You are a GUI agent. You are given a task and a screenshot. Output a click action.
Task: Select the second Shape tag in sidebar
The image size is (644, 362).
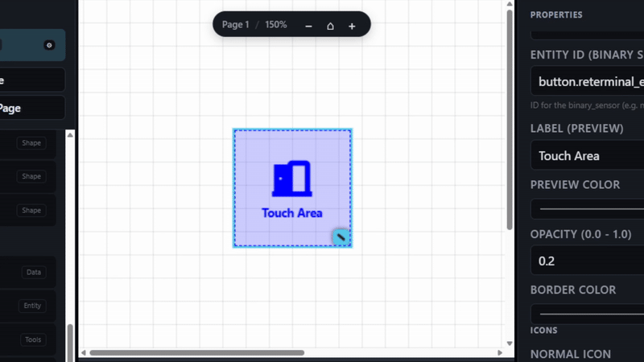pos(31,176)
